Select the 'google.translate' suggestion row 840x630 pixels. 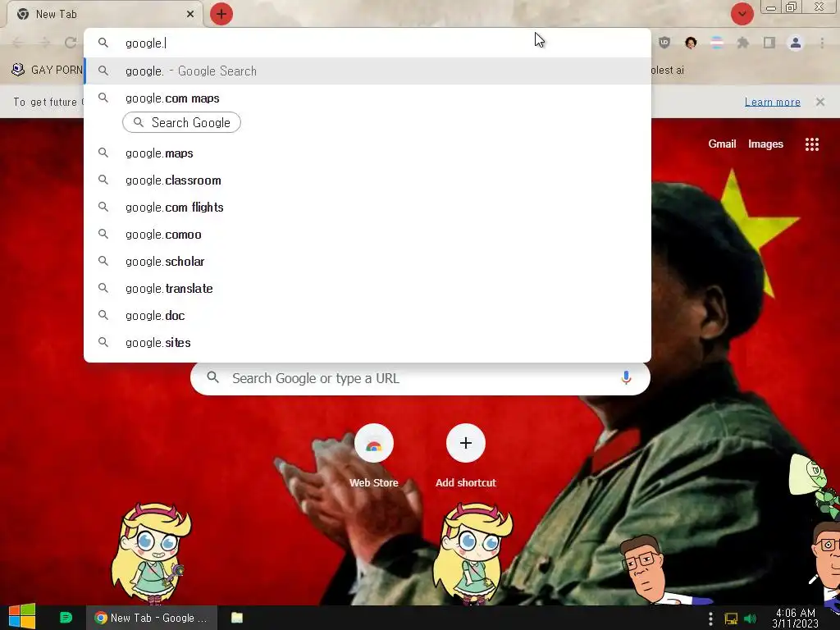pos(367,288)
